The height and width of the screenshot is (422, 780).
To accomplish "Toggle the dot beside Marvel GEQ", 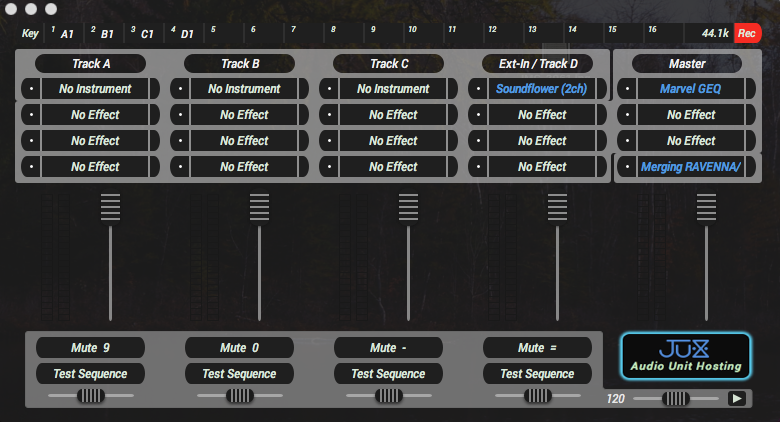I will point(627,89).
